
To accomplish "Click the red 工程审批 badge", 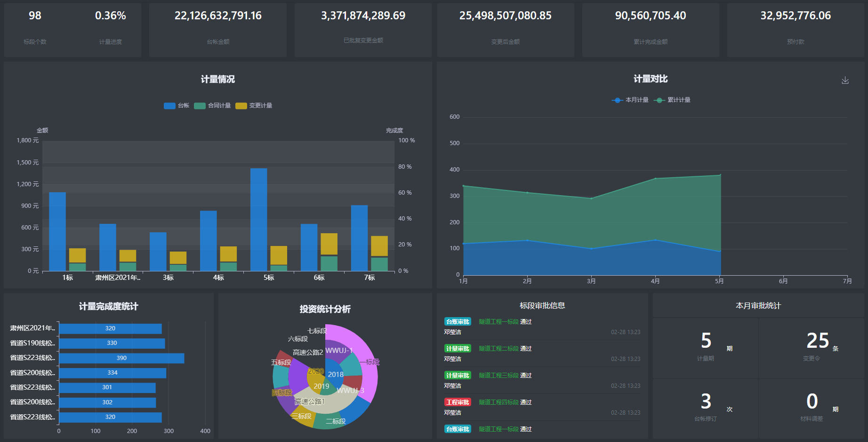I will (x=458, y=402).
